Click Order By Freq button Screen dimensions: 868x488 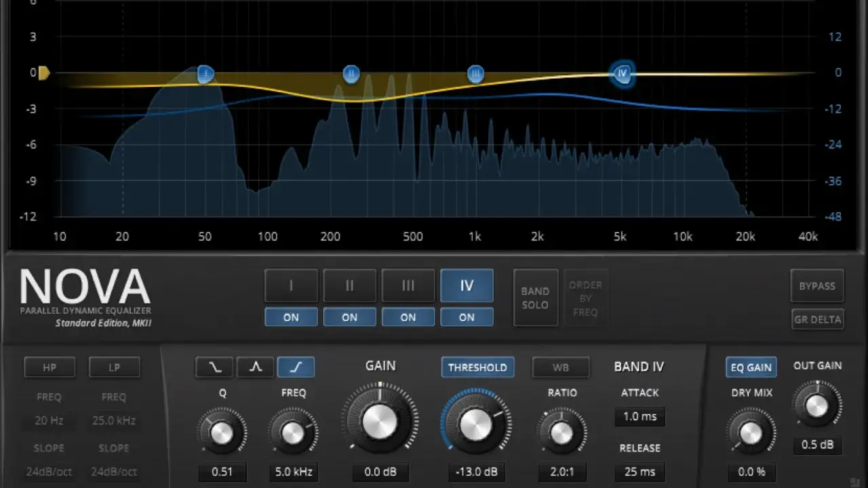pyautogui.click(x=586, y=298)
